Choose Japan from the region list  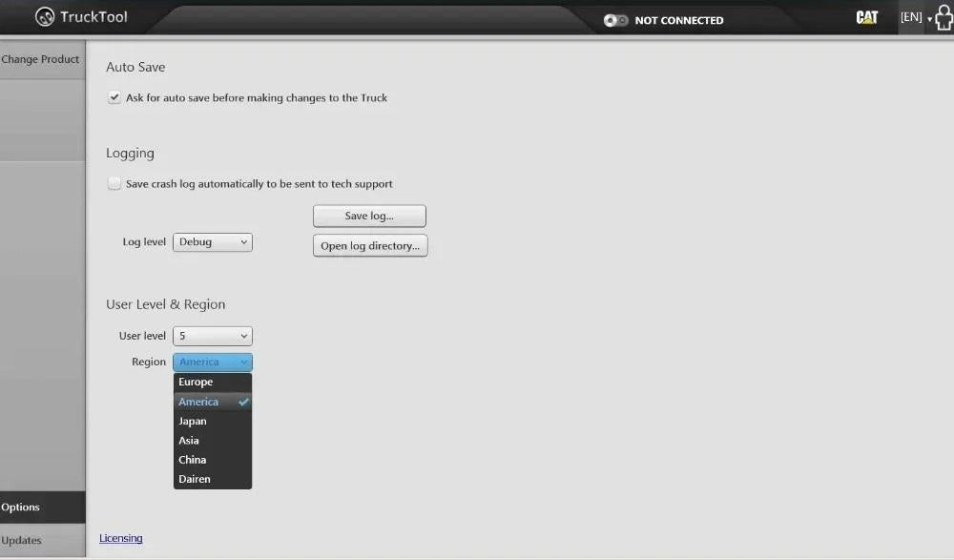213,422
